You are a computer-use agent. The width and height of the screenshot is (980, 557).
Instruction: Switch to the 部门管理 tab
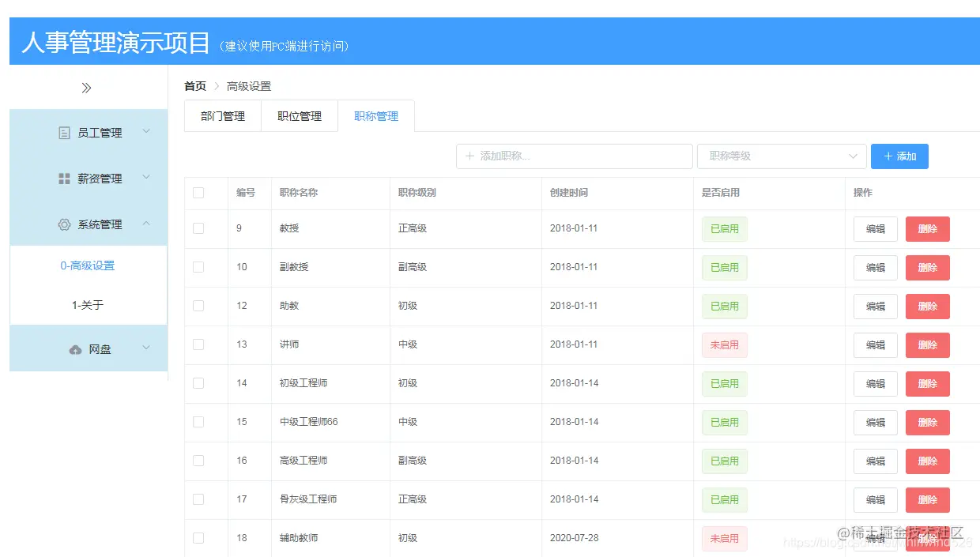[223, 116]
